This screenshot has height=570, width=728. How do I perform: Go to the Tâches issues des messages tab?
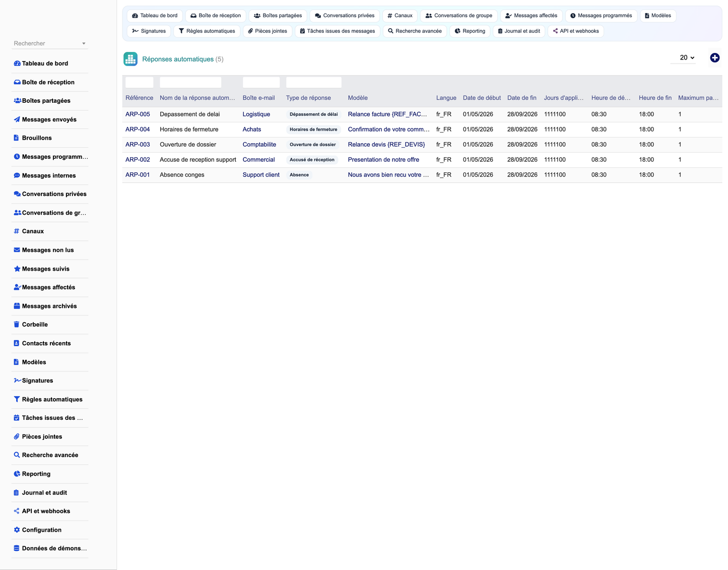338,31
